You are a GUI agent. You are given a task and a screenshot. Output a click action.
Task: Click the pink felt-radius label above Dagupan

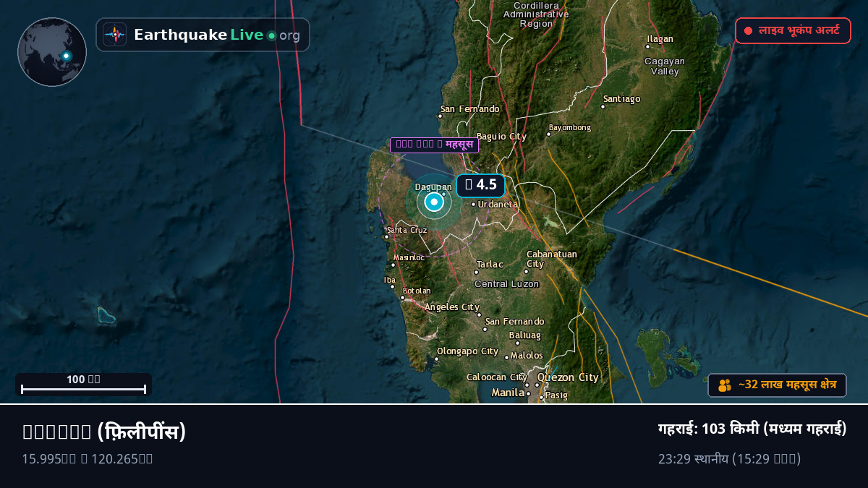tap(434, 145)
